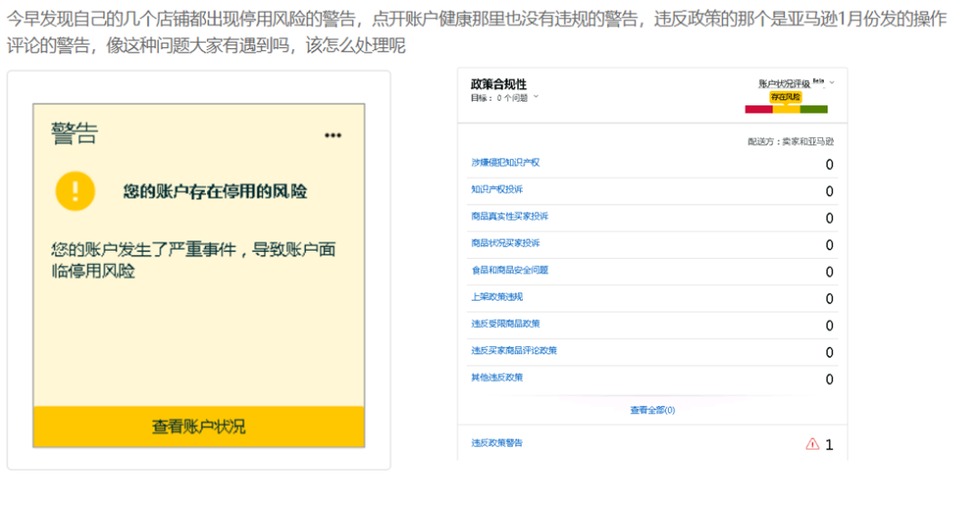Click the red triangle alert icon
Viewport: 980px width, 505px height.
coord(812,444)
